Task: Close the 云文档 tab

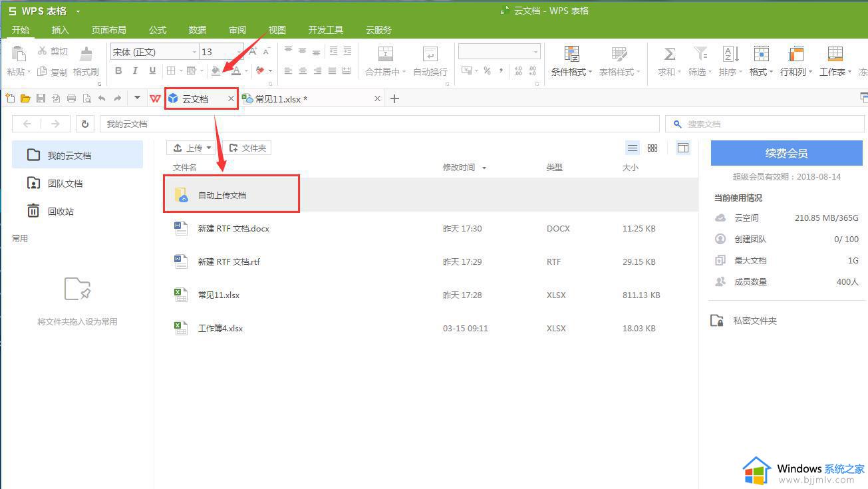Action: tap(231, 98)
